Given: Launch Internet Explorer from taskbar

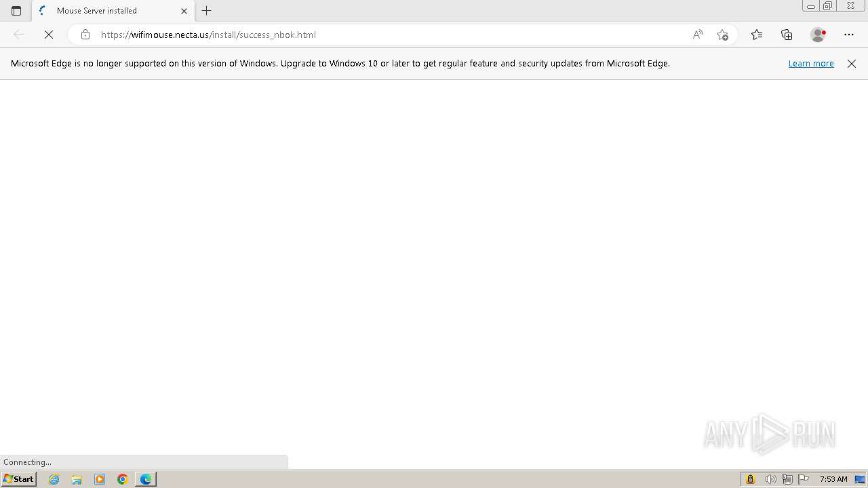Looking at the screenshot, I should (54, 479).
